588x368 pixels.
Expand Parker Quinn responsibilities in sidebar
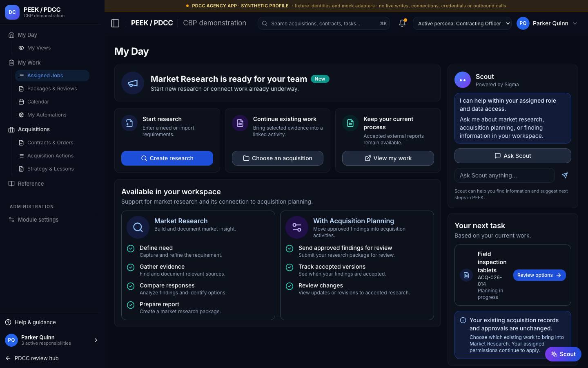(x=96, y=340)
